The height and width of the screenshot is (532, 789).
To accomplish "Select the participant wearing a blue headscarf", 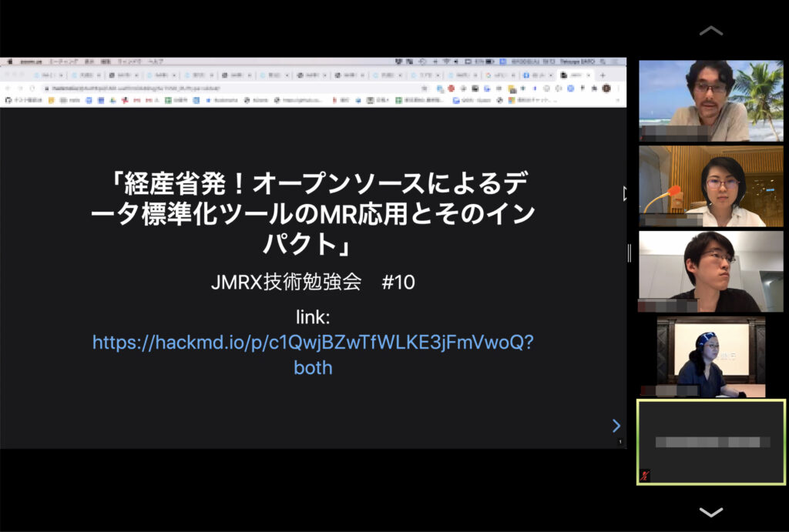I will coord(711,356).
